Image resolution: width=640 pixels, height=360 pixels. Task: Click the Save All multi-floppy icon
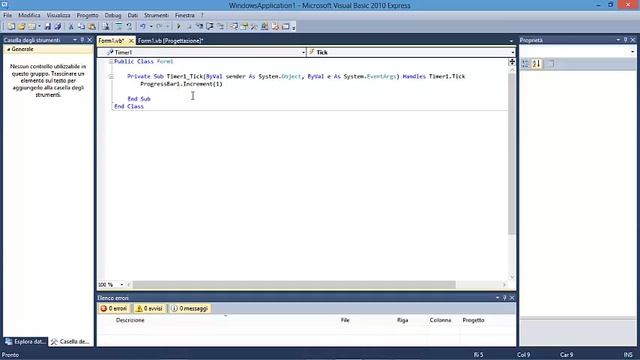tap(58, 27)
